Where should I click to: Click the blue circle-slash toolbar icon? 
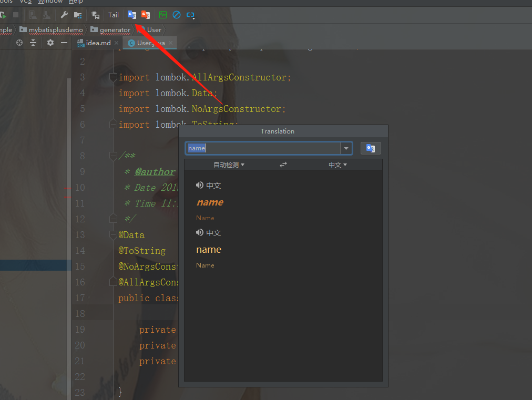point(177,15)
